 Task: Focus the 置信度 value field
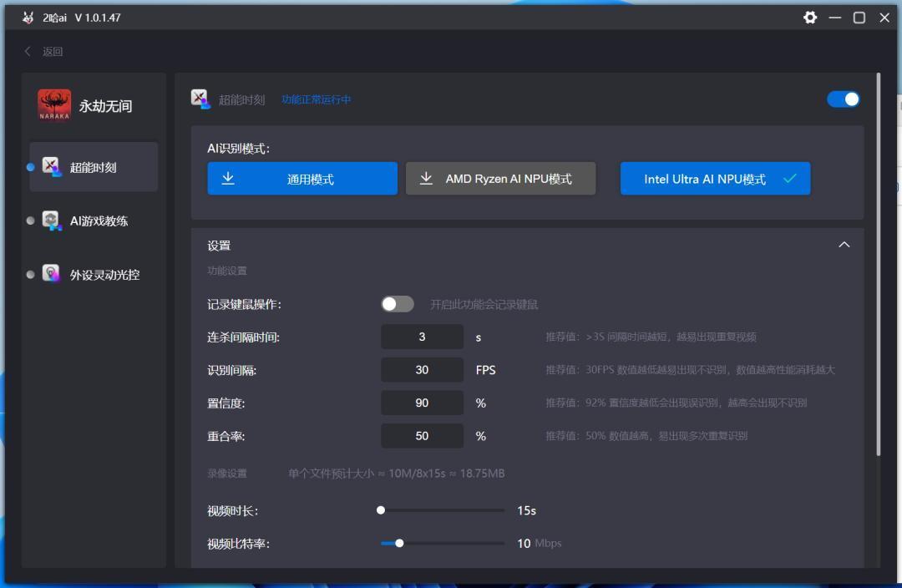point(422,403)
